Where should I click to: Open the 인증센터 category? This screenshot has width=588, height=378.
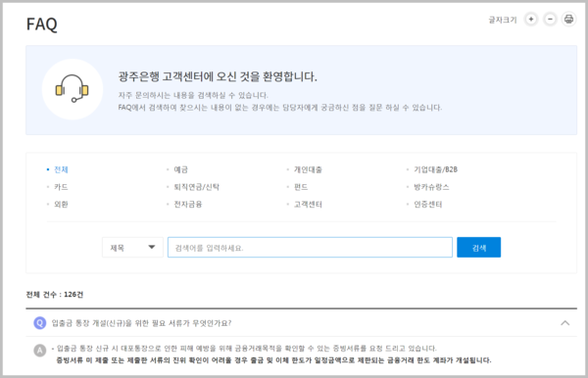point(428,204)
